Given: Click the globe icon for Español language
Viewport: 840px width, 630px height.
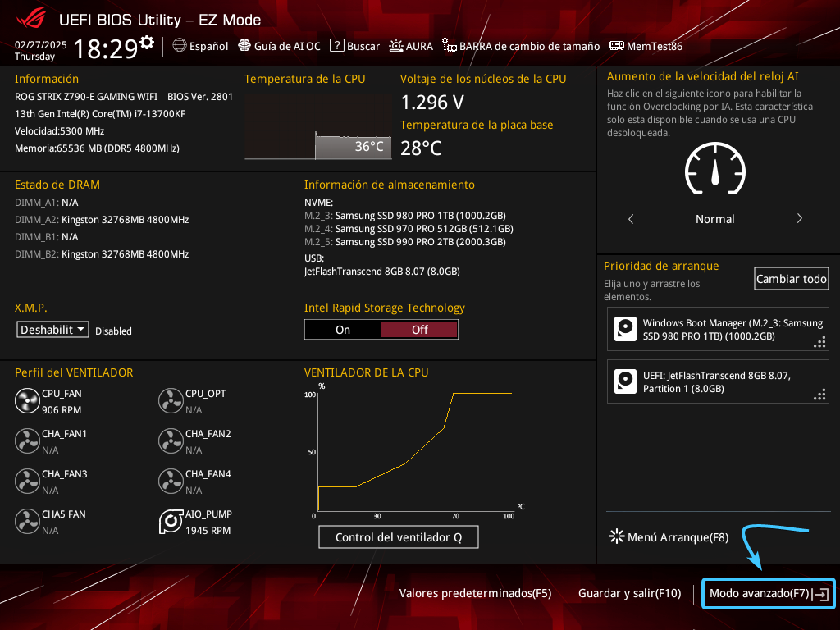Looking at the screenshot, I should [x=180, y=46].
